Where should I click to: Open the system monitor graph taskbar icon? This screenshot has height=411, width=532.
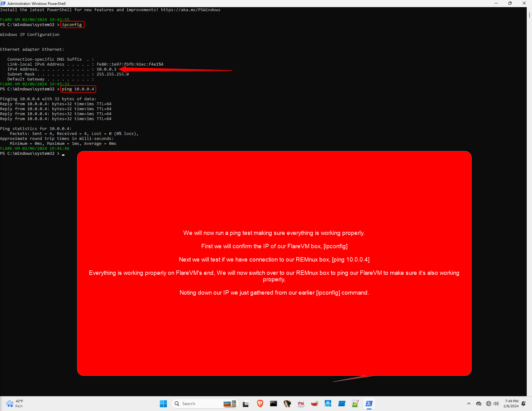click(341, 404)
